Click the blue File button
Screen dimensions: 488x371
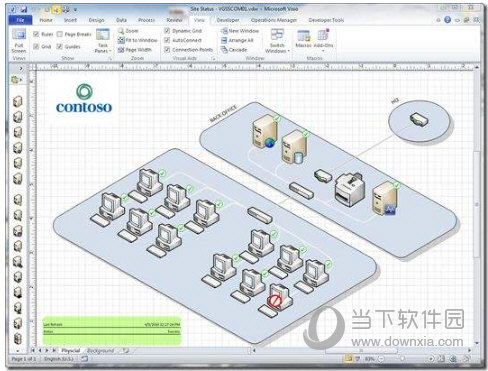click(20, 20)
